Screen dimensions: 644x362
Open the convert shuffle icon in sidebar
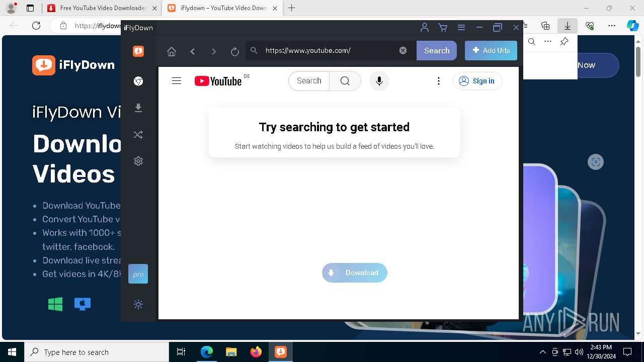tap(138, 135)
